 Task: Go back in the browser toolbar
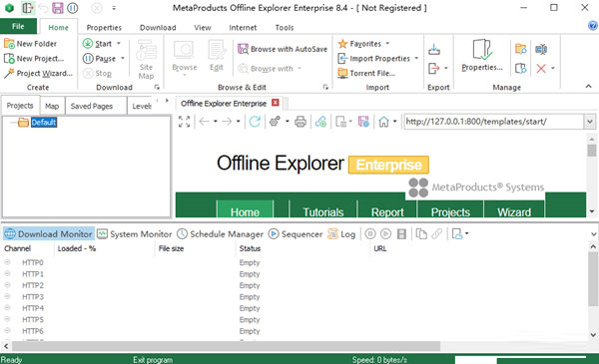coord(205,122)
